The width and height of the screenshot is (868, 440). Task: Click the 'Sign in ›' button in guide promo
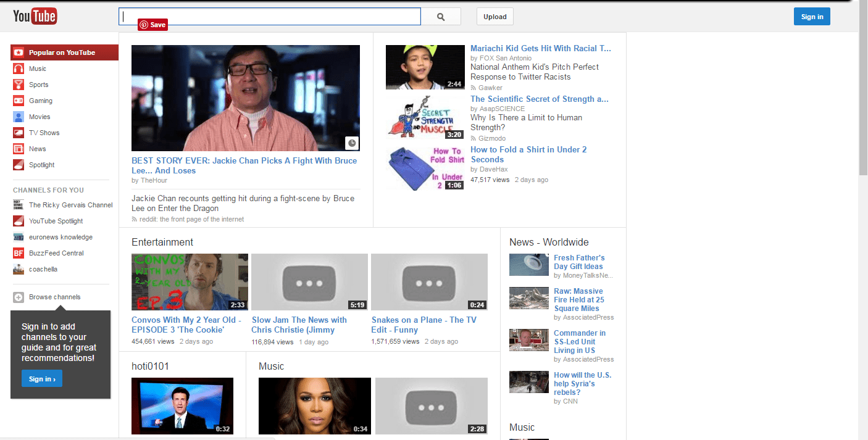click(x=42, y=379)
